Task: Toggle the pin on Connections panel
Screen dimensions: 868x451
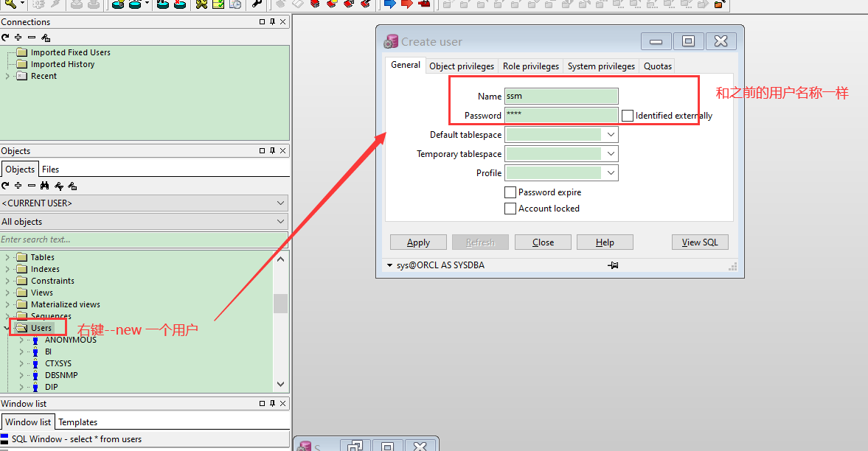Action: pos(272,21)
